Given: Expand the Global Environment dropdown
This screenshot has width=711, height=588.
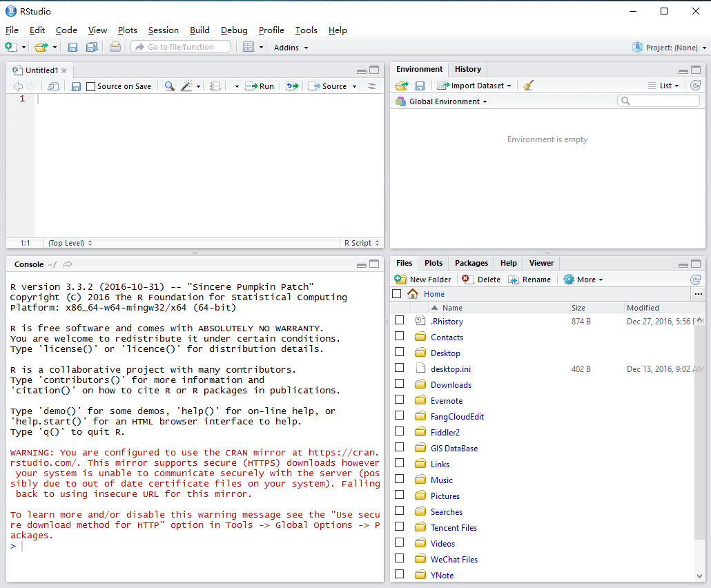Looking at the screenshot, I should tap(447, 101).
